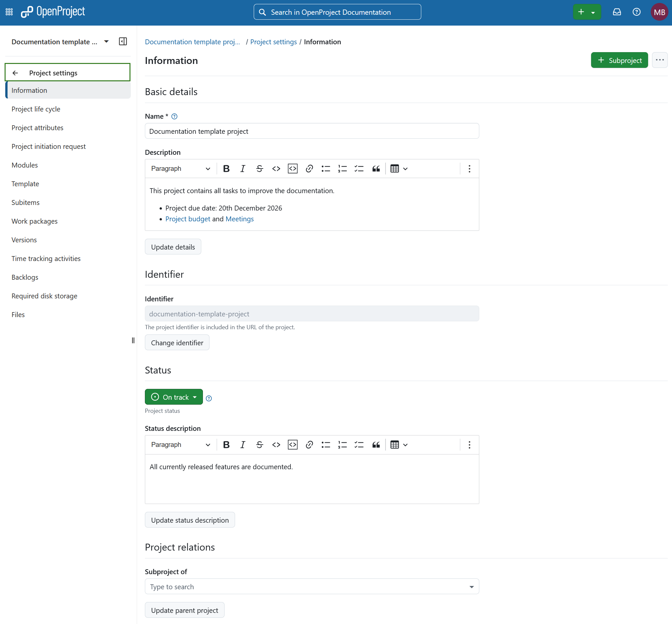This screenshot has width=672, height=624.
Task: Open the Project budget link
Action: pyautogui.click(x=188, y=219)
